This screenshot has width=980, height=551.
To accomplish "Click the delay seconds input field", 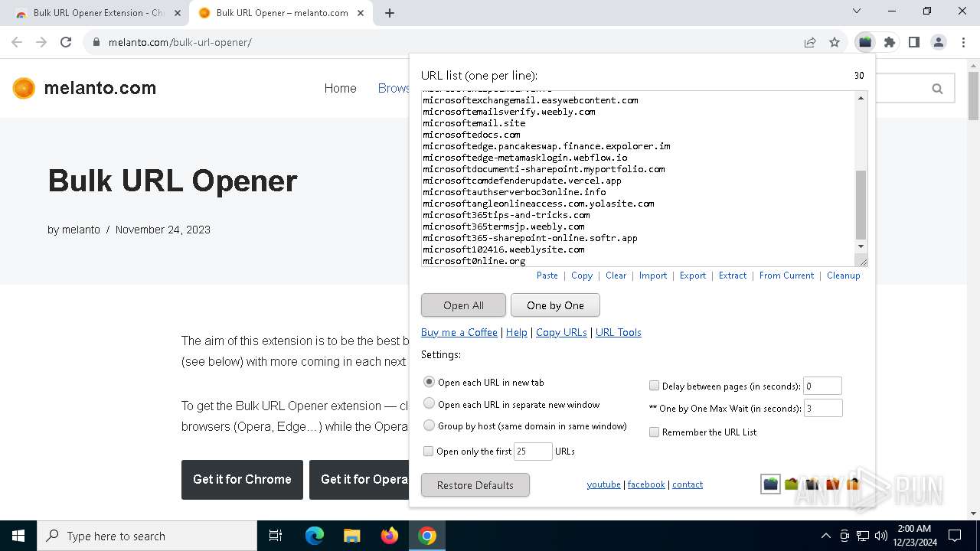I will coord(822,386).
